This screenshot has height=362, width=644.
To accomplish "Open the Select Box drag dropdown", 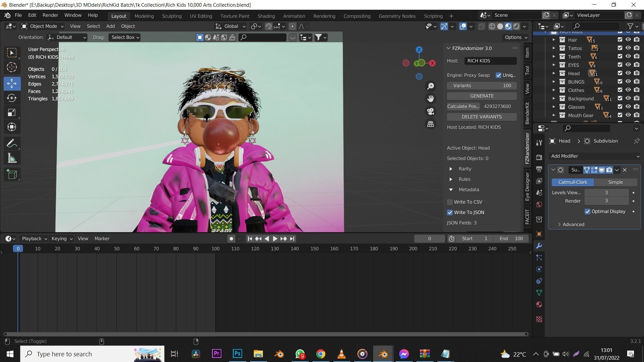I will pos(125,37).
